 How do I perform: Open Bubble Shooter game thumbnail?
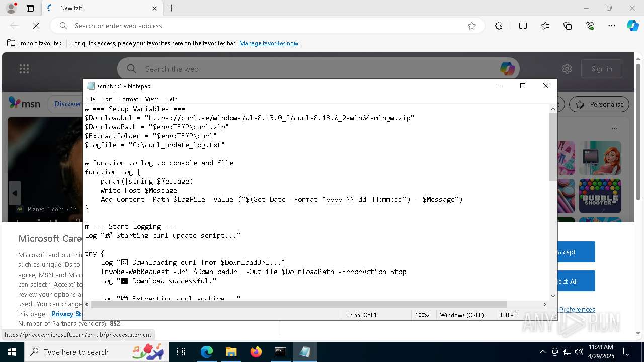point(600,197)
